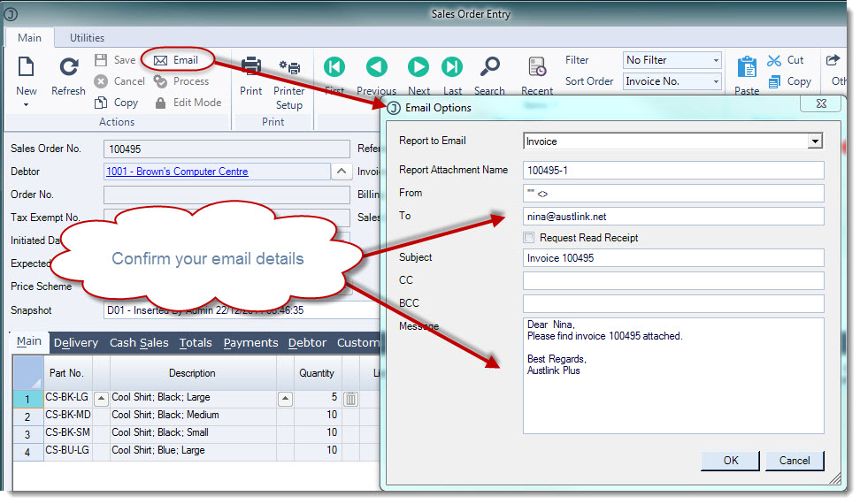Close the Email Options dialog
Screen dimensions: 860x504
click(820, 103)
